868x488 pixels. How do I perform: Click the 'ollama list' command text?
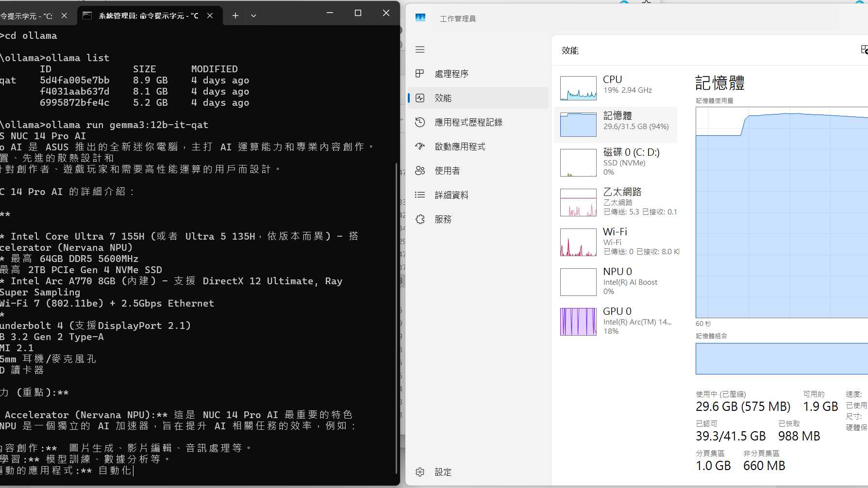tap(78, 58)
